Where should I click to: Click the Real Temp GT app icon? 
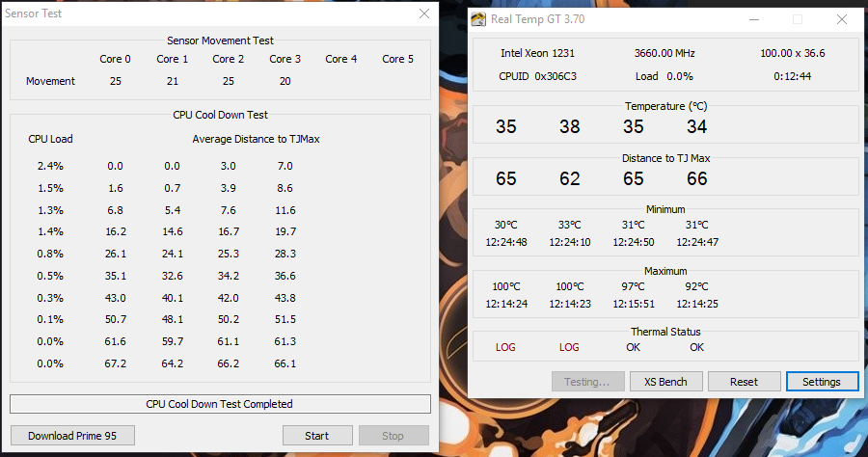click(x=478, y=19)
